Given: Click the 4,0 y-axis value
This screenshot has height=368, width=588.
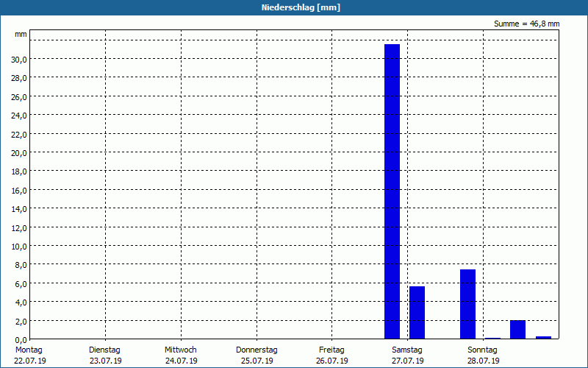Looking at the screenshot, I should pos(21,302).
